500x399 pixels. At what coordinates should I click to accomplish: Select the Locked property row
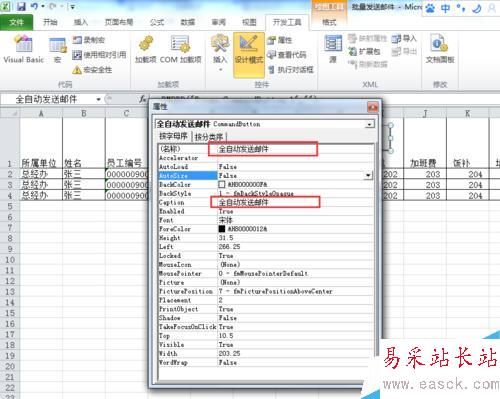[266, 256]
